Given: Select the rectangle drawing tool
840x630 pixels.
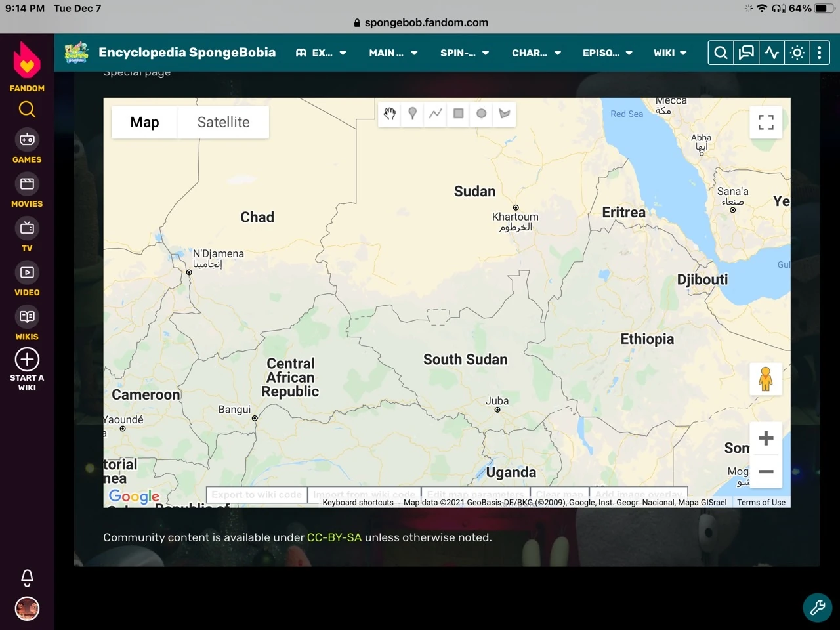Looking at the screenshot, I should (458, 114).
